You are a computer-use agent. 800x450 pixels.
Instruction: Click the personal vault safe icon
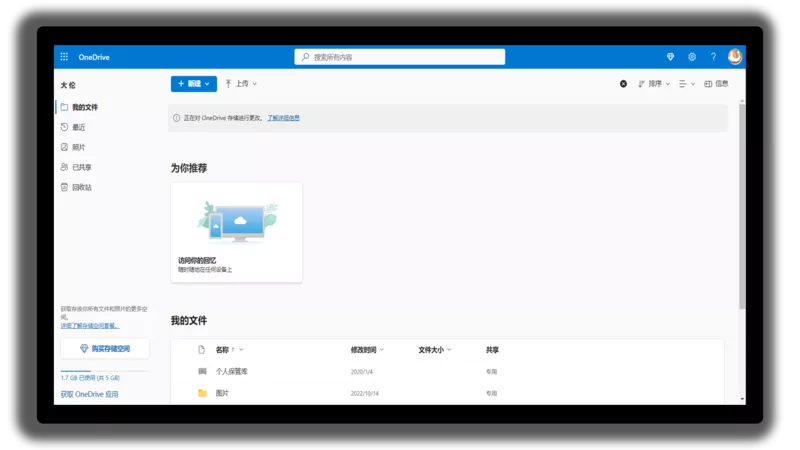(202, 371)
